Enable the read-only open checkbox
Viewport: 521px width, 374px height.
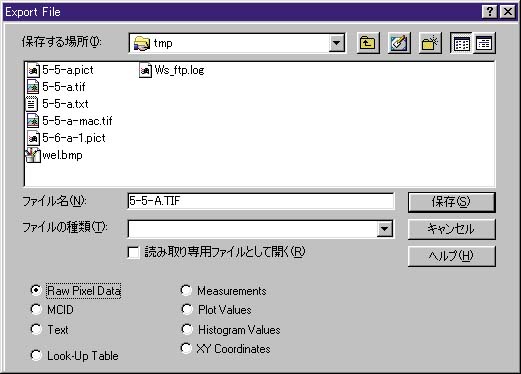134,252
